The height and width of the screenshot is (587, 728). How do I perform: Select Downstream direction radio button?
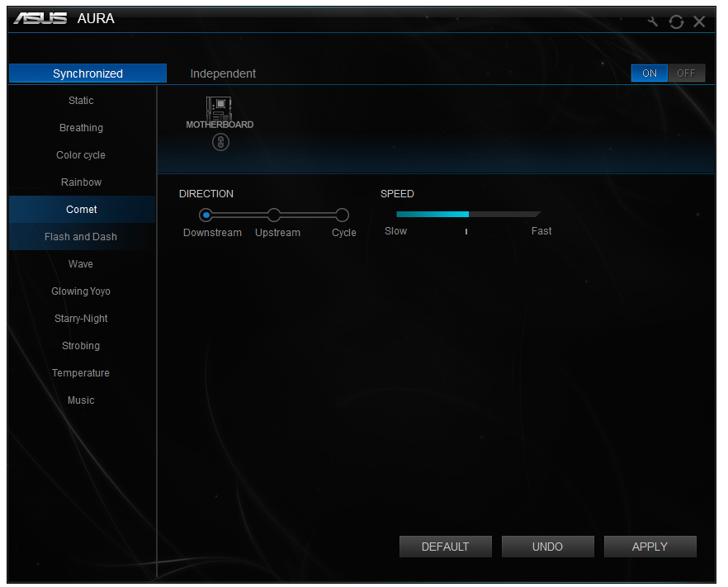click(x=206, y=215)
